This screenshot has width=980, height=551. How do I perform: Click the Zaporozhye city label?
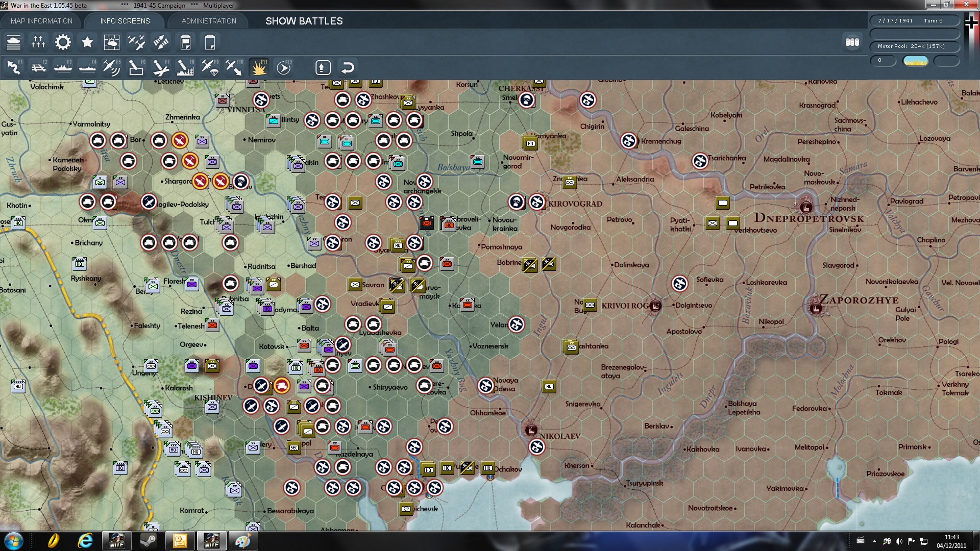point(859,299)
